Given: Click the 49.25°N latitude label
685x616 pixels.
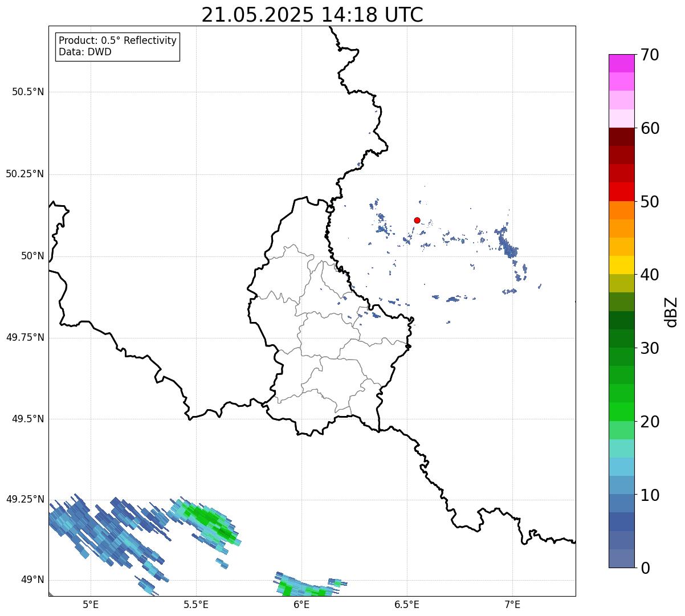Looking at the screenshot, I should coord(25,500).
